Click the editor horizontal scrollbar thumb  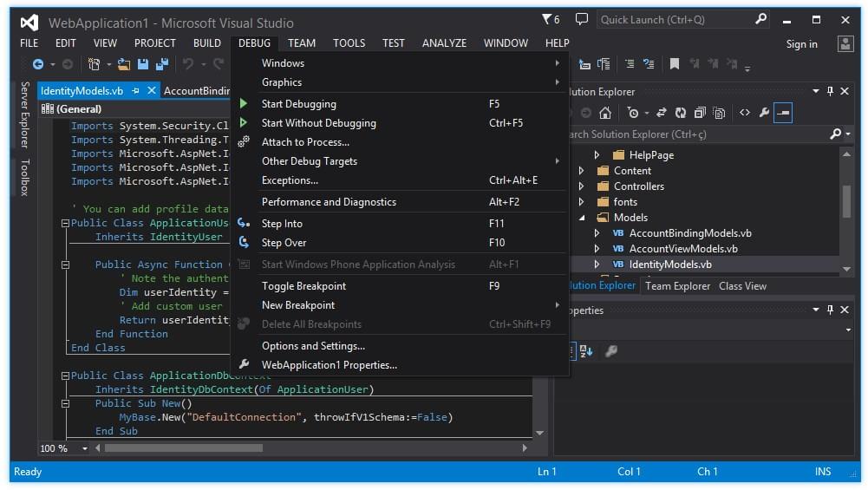point(184,448)
